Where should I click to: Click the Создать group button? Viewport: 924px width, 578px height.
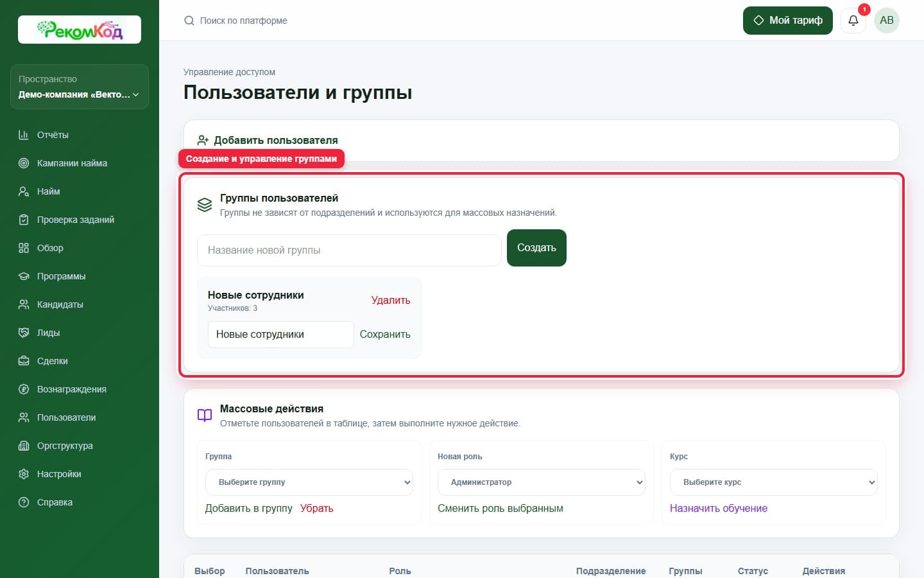536,248
